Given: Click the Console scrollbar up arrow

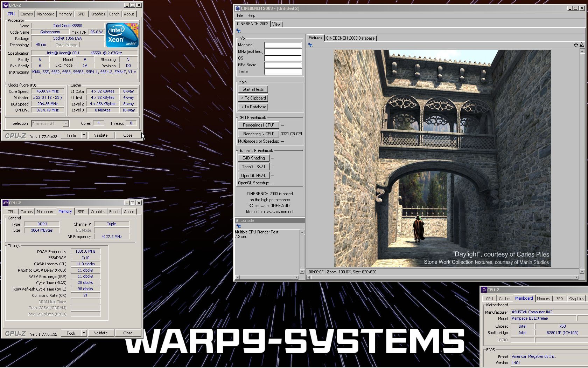Looking at the screenshot, I should [302, 232].
